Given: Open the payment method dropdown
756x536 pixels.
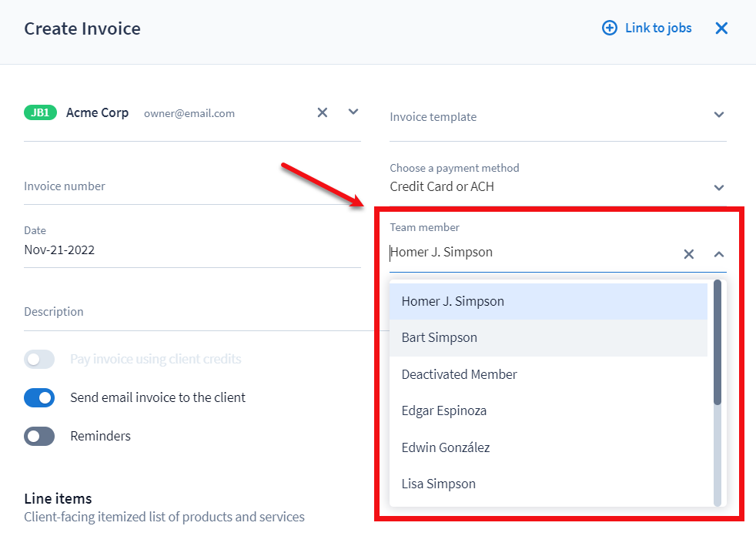Looking at the screenshot, I should pyautogui.click(x=718, y=187).
